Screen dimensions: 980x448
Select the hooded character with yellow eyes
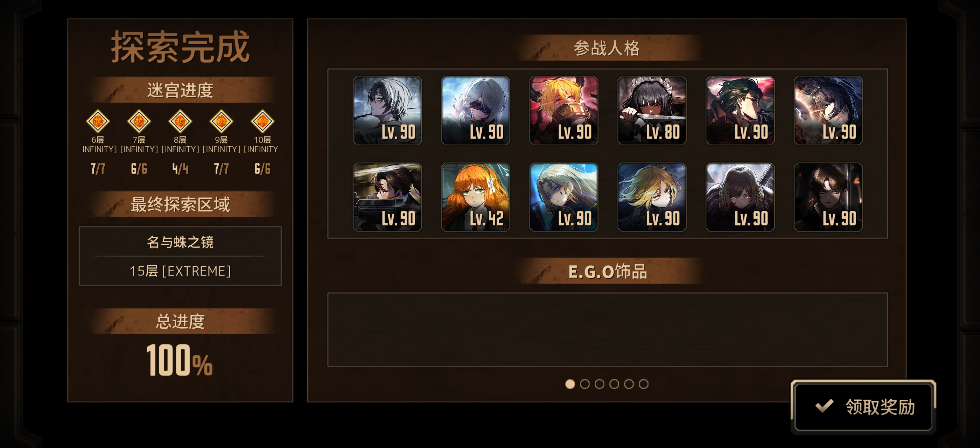(740, 197)
